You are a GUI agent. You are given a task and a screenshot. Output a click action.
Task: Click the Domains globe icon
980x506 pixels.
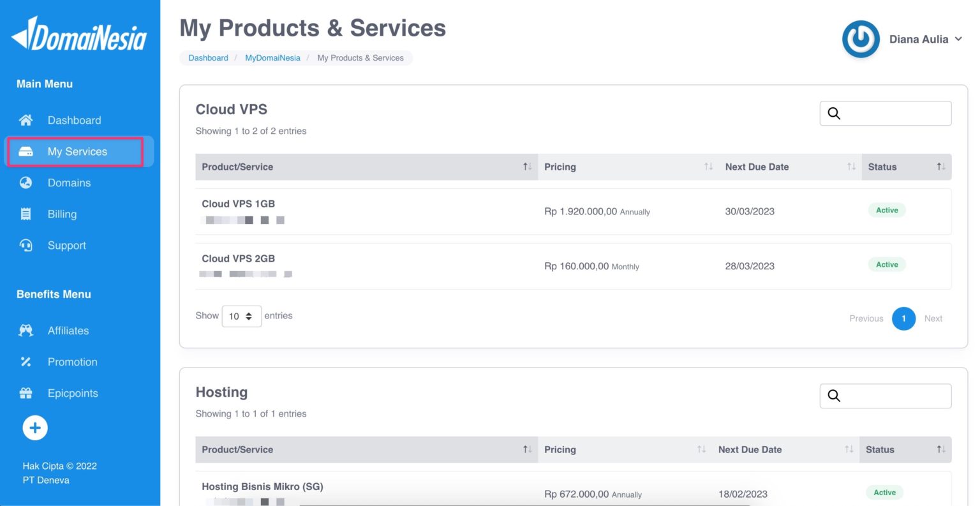[x=26, y=183]
